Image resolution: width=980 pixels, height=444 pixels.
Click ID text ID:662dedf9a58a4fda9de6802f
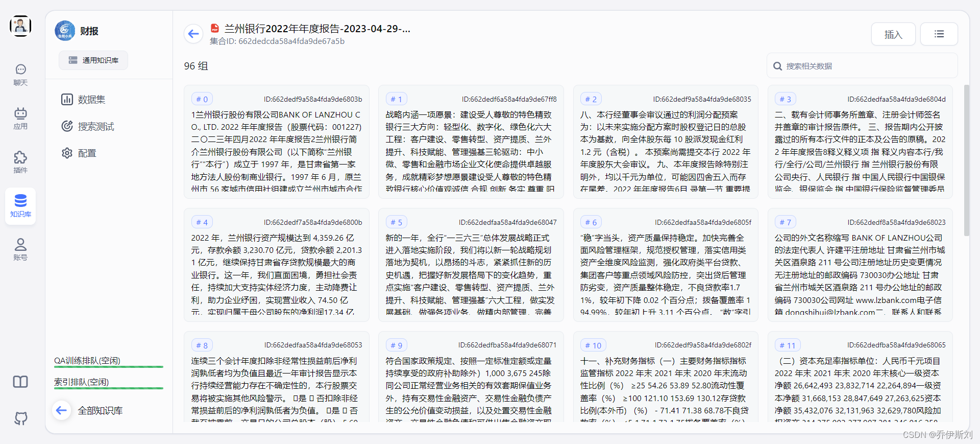point(703,345)
